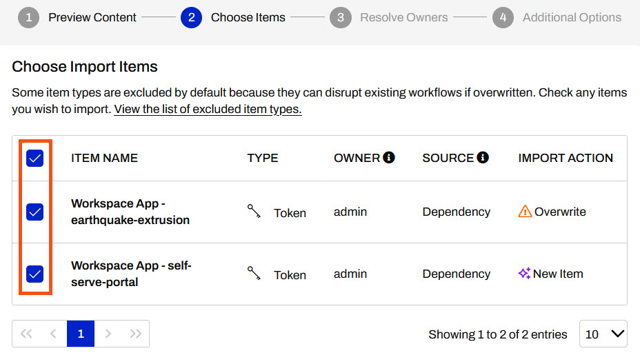640x364 pixels.
Task: Click the self-serve-portal Token key icon
Action: point(254,274)
